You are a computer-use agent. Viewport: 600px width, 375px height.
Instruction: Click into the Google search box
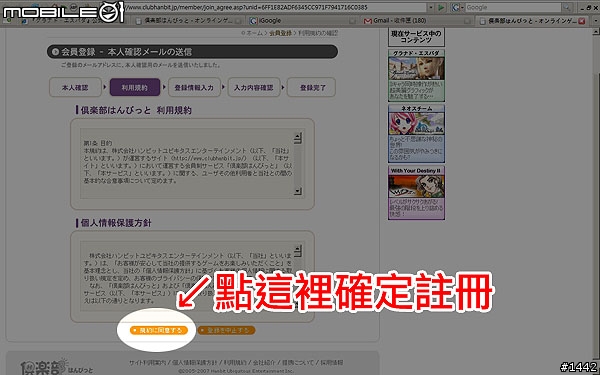513,7
